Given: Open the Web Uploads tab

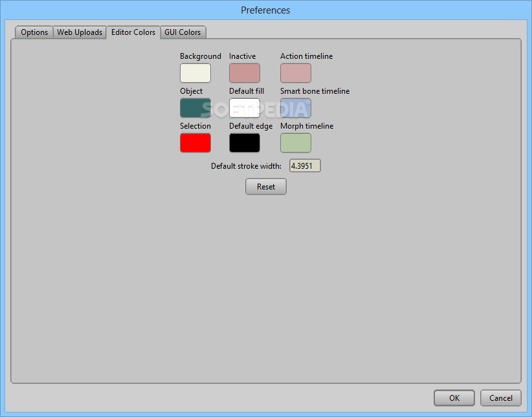Looking at the screenshot, I should click(80, 32).
